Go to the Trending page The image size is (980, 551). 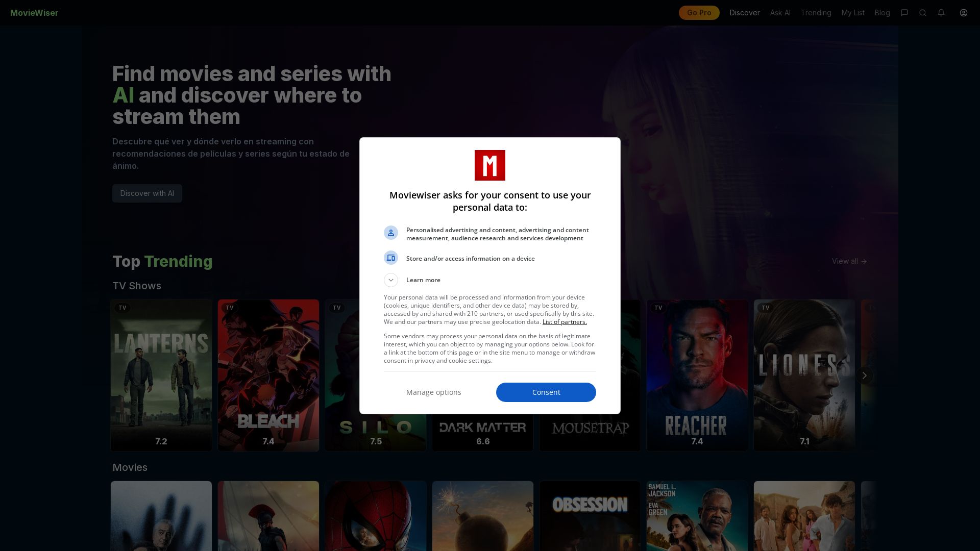click(x=816, y=13)
